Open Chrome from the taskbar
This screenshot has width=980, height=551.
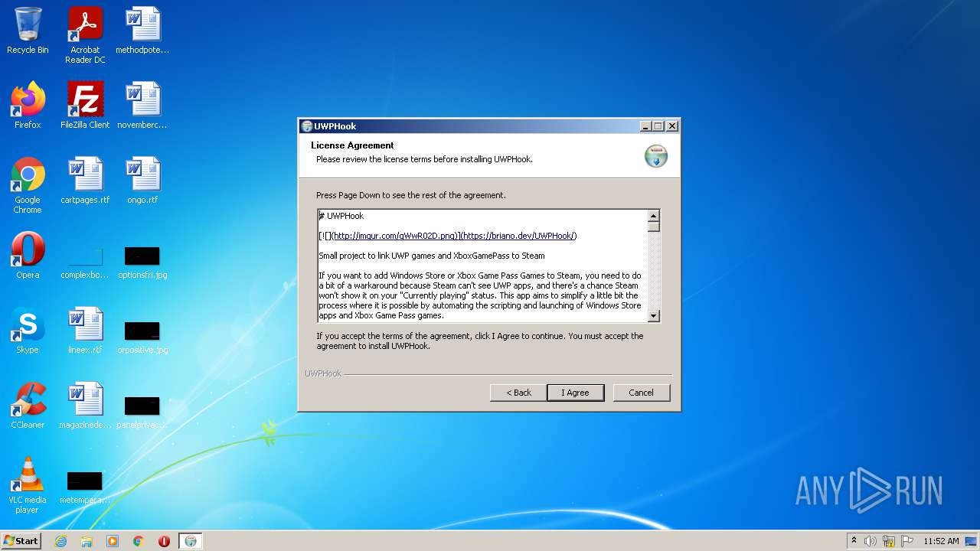coord(139,541)
